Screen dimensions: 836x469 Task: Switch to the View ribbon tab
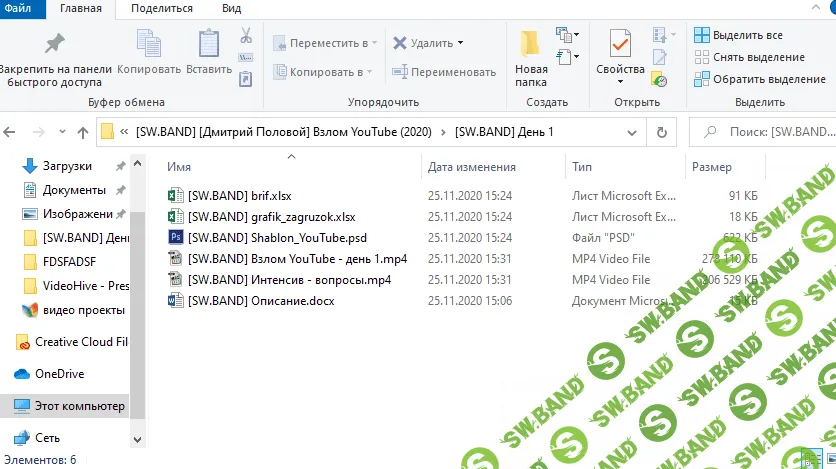click(x=231, y=8)
